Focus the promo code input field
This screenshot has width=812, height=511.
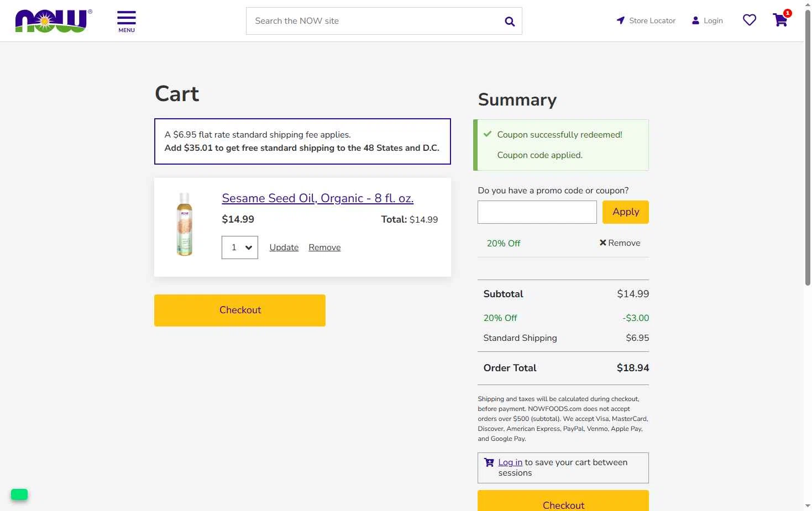coord(537,212)
